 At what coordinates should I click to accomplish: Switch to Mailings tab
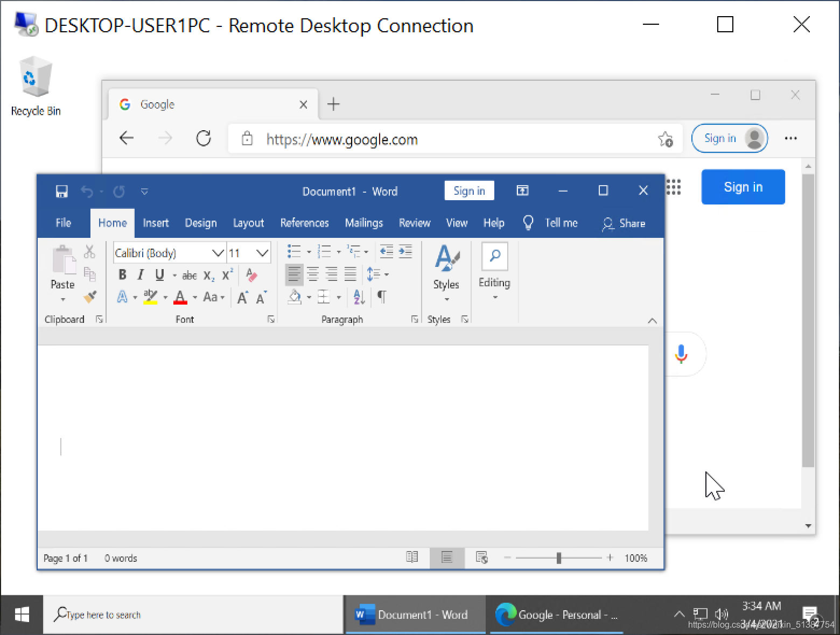tap(364, 223)
